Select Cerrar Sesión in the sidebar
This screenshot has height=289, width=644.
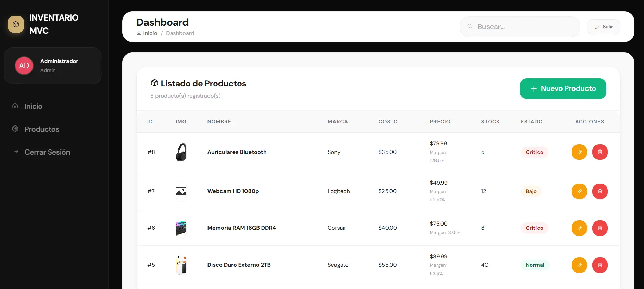pyautogui.click(x=47, y=152)
